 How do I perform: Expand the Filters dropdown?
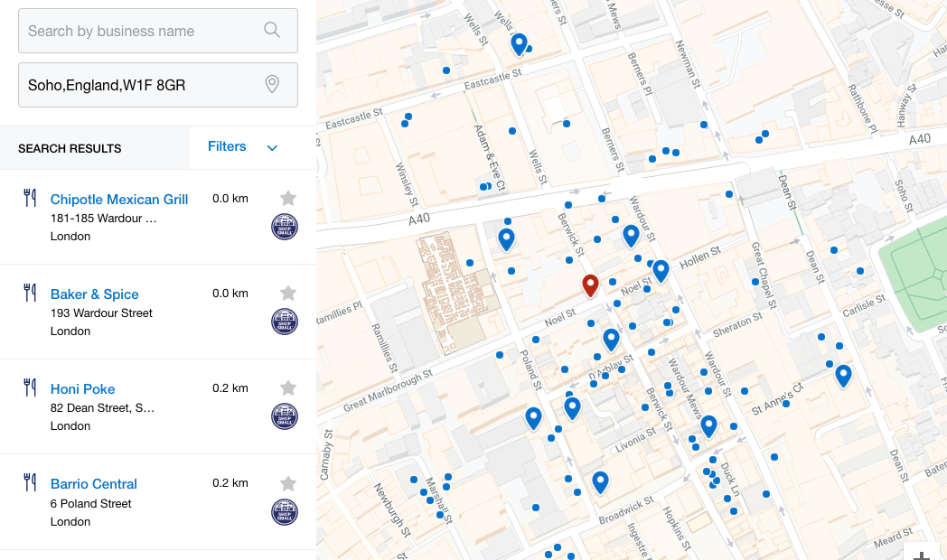(227, 147)
